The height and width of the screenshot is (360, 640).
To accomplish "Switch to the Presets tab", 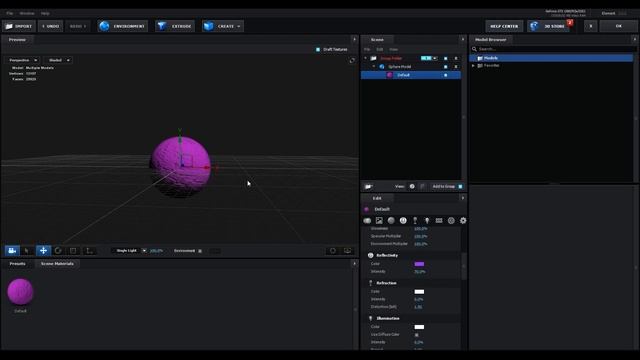I will 18,264.
